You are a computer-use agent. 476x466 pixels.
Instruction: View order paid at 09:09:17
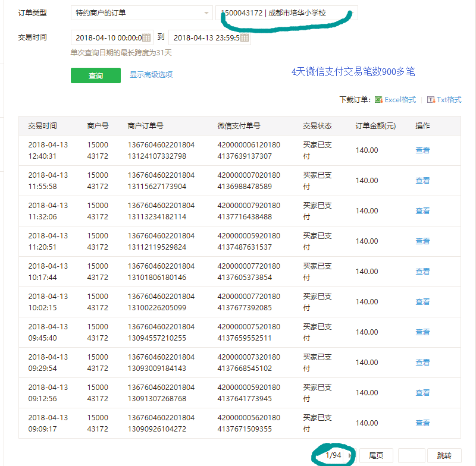click(422, 423)
